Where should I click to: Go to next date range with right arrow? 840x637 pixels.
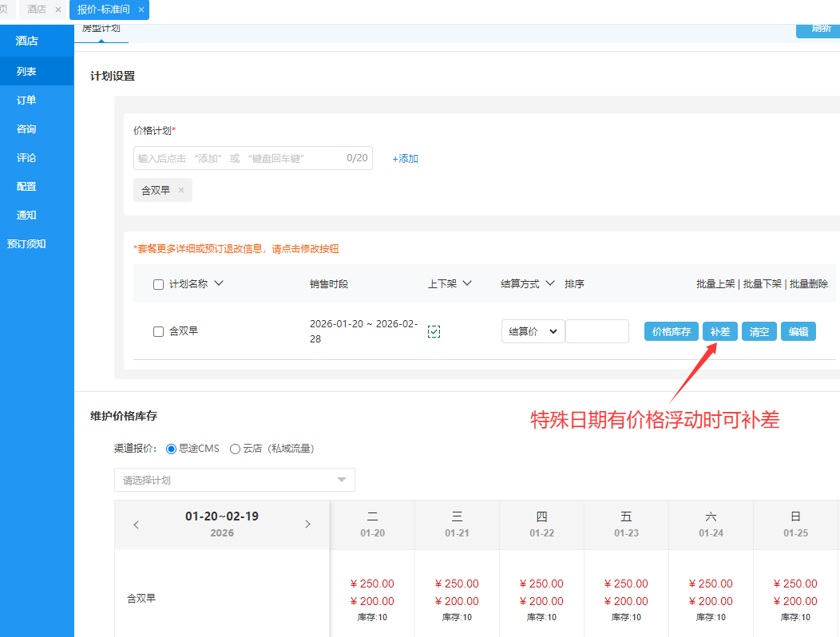pos(308,524)
